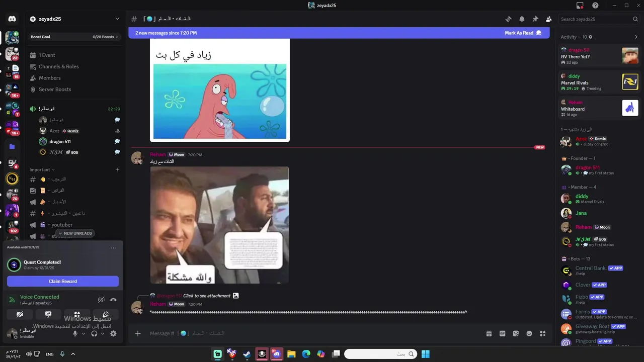Expand the Activity panel arrow
Viewport: 644px width, 362px height.
pos(636,37)
